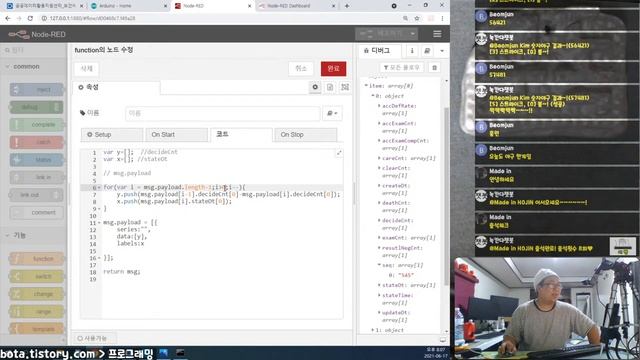
Task: Open the Node-RED hamburger main menu
Action: 437,34
